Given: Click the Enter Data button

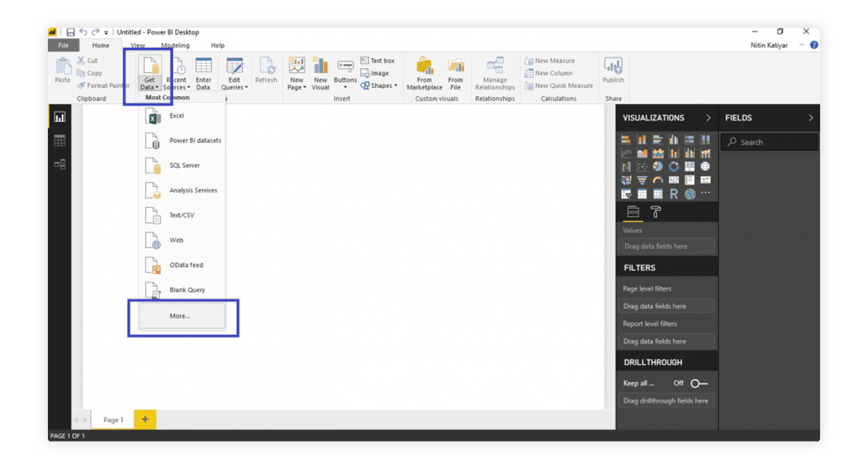Looking at the screenshot, I should coord(203,73).
